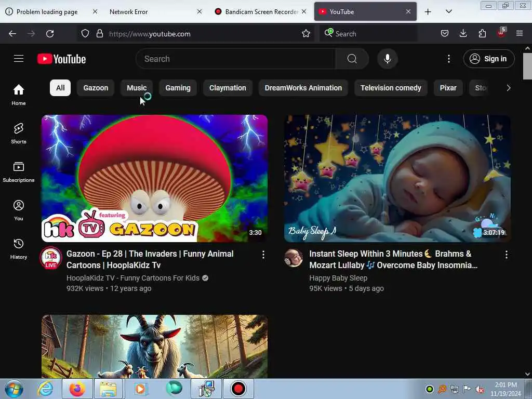532x399 pixels.
Task: Click the site security padlock icon
Action: coord(99,34)
